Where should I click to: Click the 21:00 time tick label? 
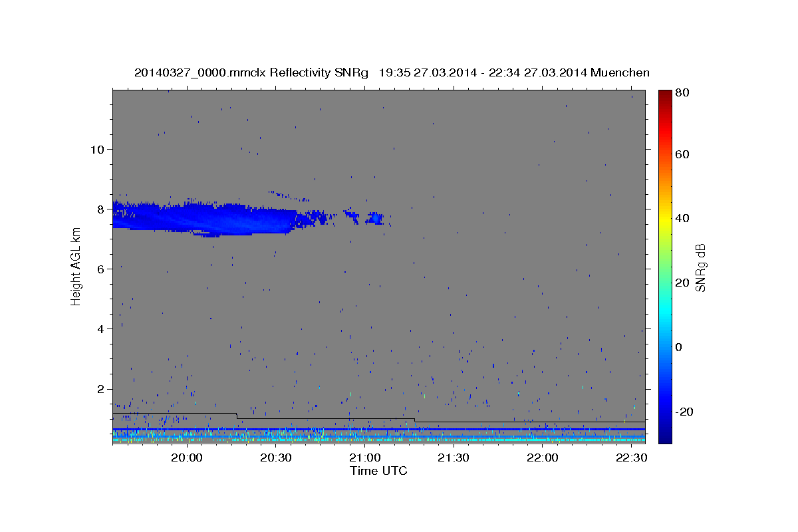click(x=364, y=458)
